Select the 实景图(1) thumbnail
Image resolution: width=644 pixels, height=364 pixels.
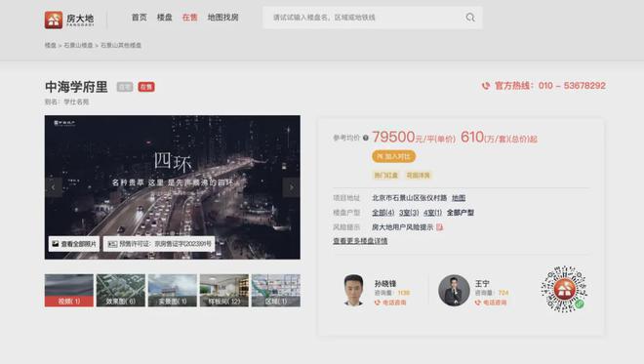tap(173, 291)
